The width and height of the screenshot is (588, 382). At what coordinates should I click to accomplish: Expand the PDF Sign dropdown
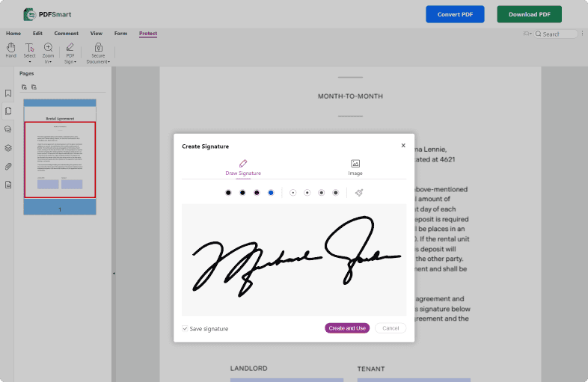pos(70,54)
